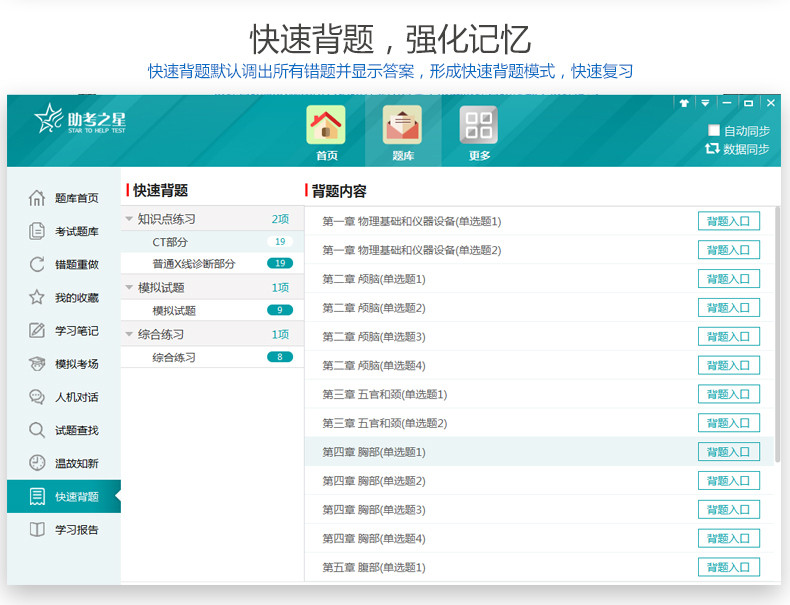Click the 2项 count of 知识点练习
The width and height of the screenshot is (790, 605).
(x=280, y=219)
